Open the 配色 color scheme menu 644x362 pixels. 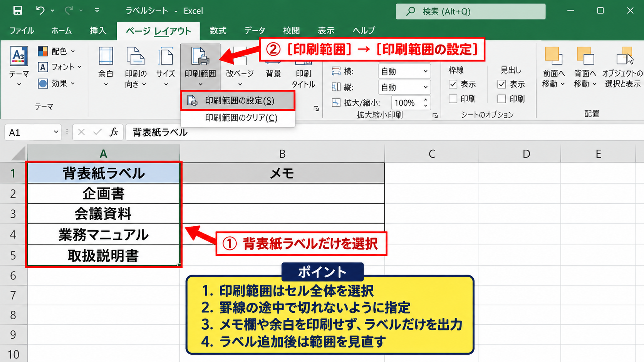[x=56, y=51]
